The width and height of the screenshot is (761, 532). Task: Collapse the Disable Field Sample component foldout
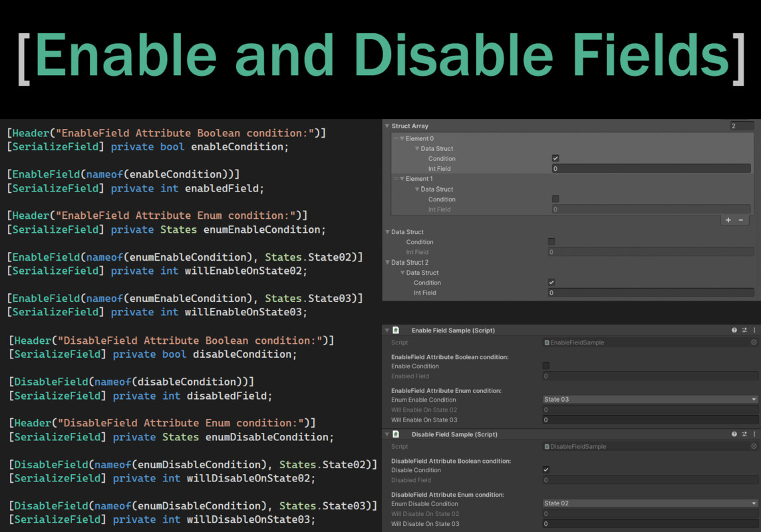[x=387, y=434]
